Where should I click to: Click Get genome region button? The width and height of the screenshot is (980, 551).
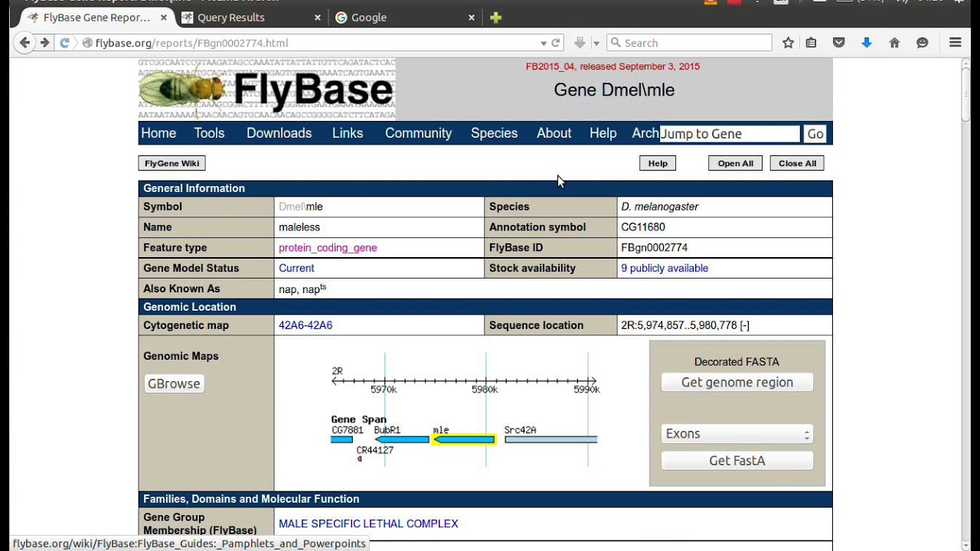(x=737, y=383)
